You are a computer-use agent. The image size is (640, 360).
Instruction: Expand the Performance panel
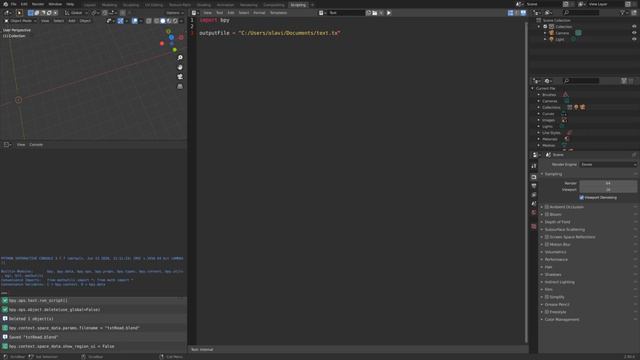556,259
